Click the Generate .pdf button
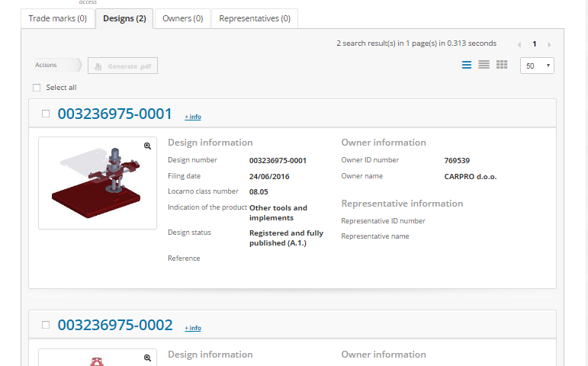The image size is (588, 366). click(x=123, y=66)
